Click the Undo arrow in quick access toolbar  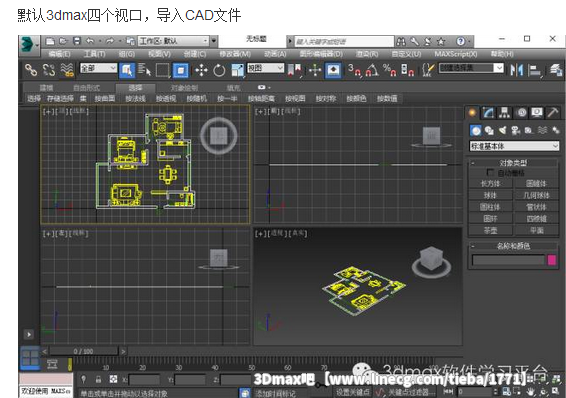[90, 41]
